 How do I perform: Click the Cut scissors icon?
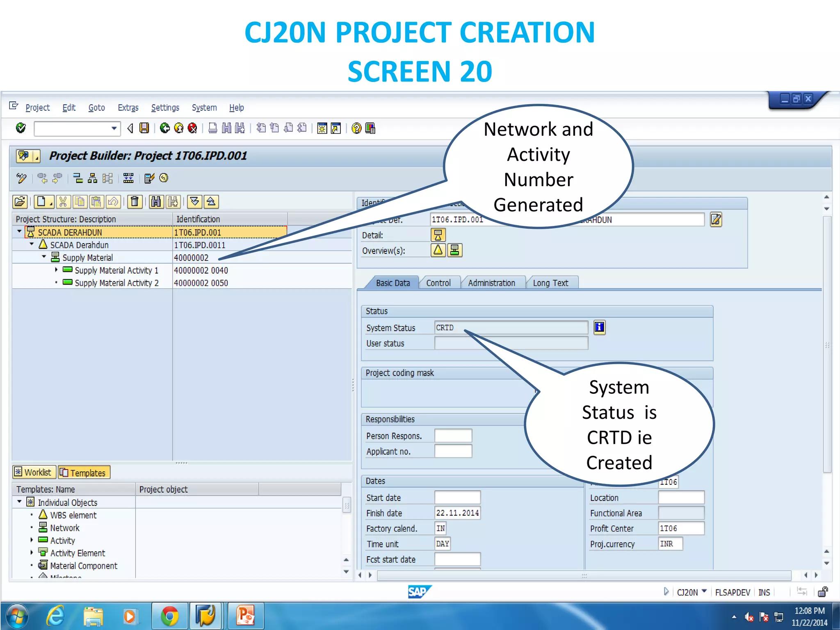[63, 202]
